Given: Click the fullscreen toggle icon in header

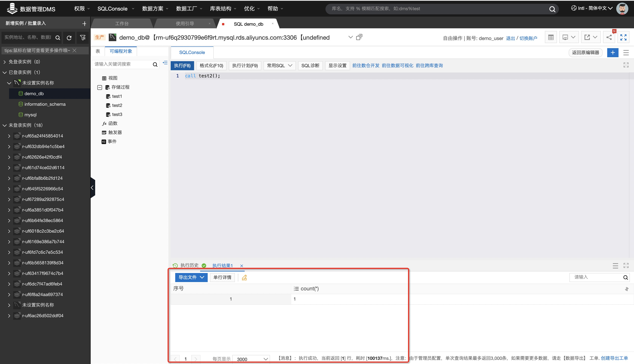Looking at the screenshot, I should [x=623, y=38].
